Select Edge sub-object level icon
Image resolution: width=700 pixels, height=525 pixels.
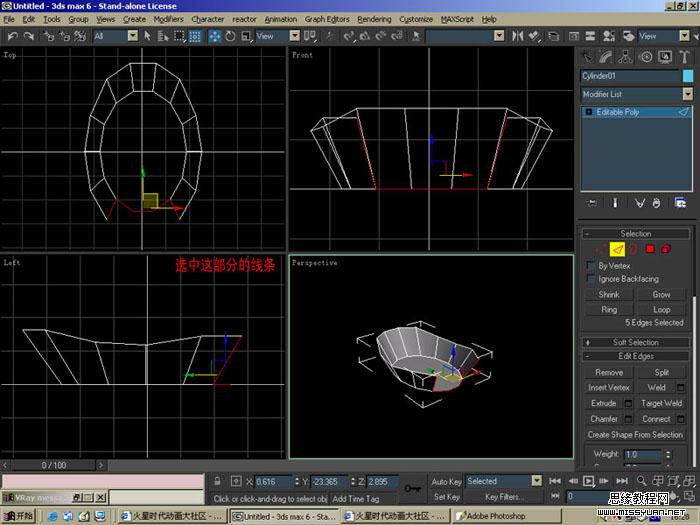click(617, 249)
